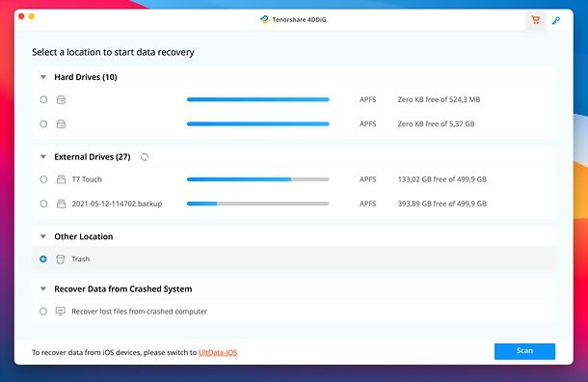Click the T7 Touch drive name
Screen dimensions: 588x382
click(x=87, y=179)
